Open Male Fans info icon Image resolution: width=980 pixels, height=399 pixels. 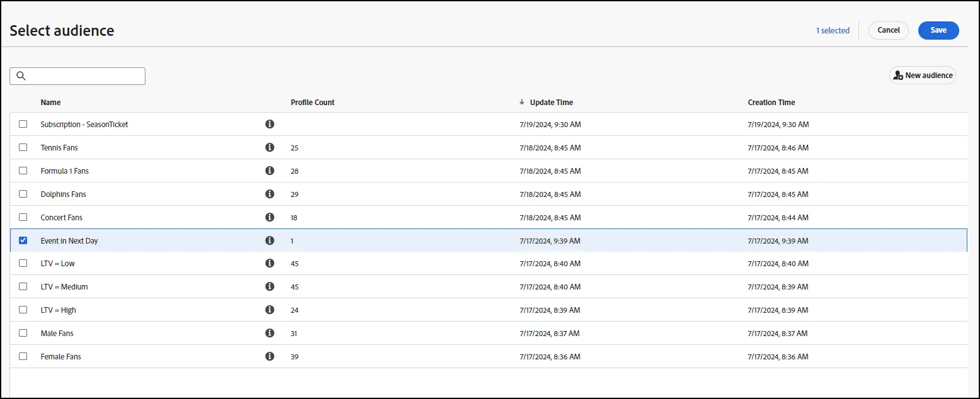[x=270, y=333]
